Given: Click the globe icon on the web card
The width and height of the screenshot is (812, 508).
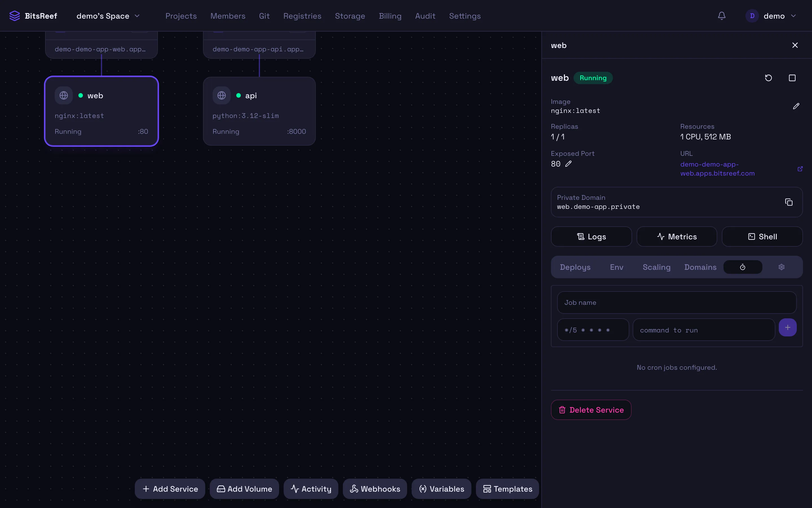Looking at the screenshot, I should 64,95.
